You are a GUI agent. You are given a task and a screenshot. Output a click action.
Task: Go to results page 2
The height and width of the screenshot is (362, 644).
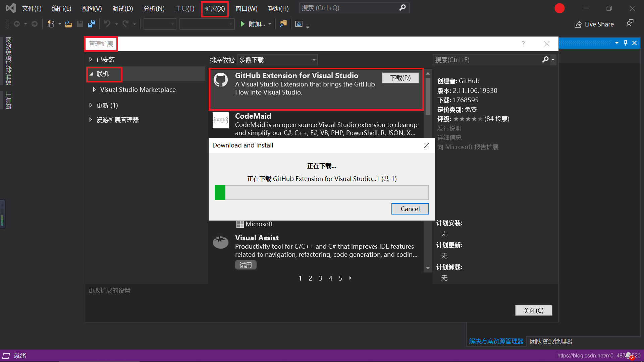pos(310,278)
